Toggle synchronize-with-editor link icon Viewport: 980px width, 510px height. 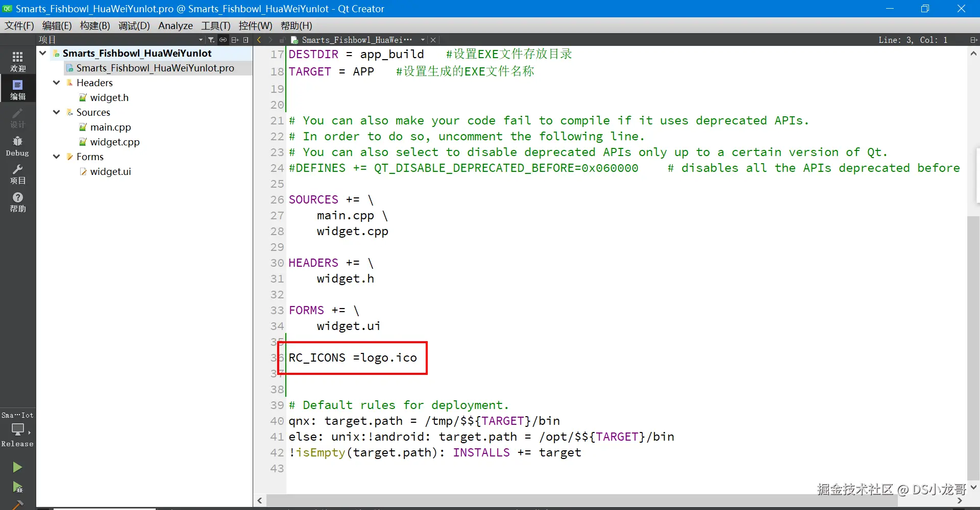point(223,40)
